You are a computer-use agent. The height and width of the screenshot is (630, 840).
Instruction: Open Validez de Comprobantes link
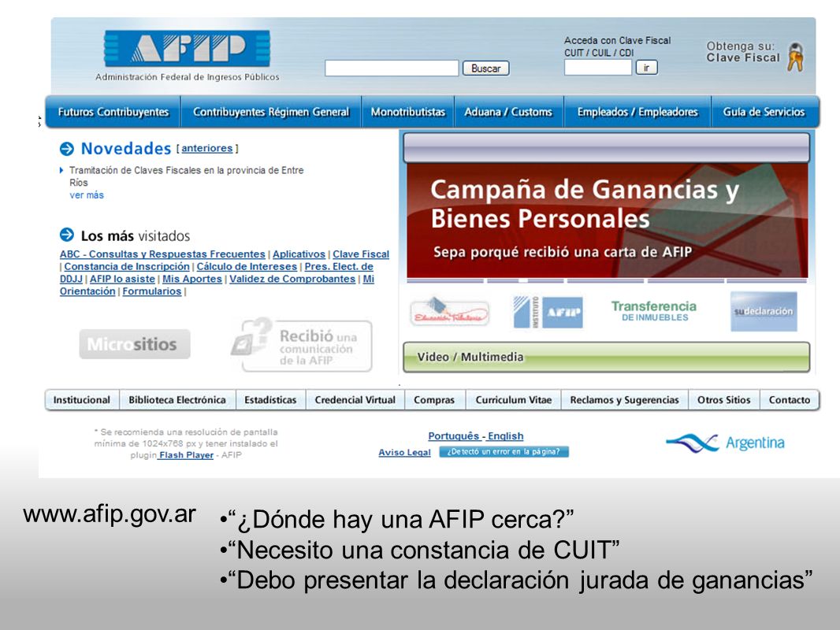pos(292,279)
